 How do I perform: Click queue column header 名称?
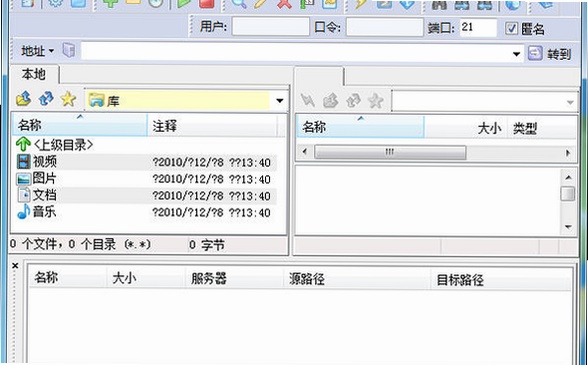click(68, 278)
